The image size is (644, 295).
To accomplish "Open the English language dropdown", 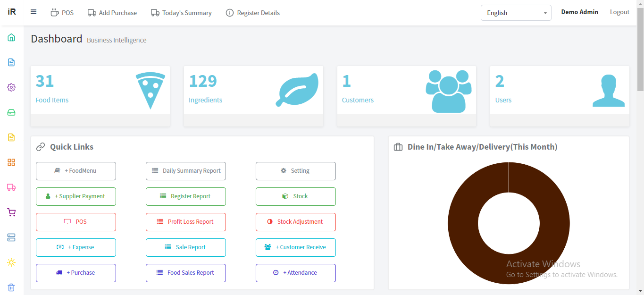I will click(516, 13).
